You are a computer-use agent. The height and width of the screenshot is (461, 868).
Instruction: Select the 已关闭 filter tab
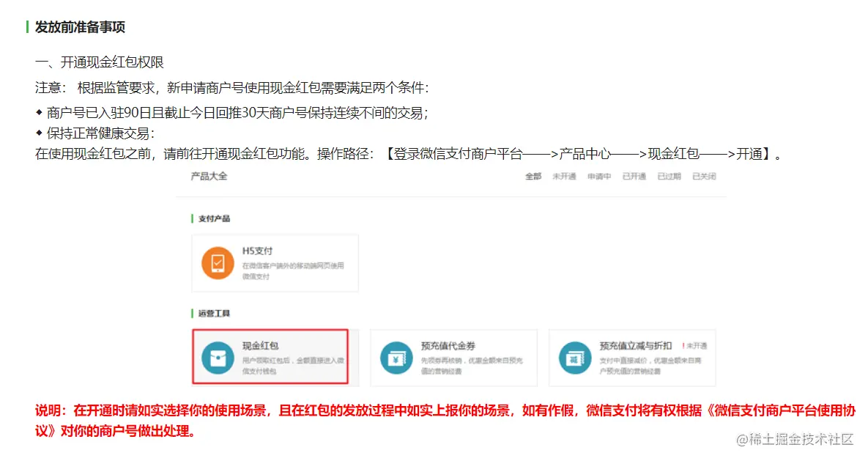pos(704,176)
